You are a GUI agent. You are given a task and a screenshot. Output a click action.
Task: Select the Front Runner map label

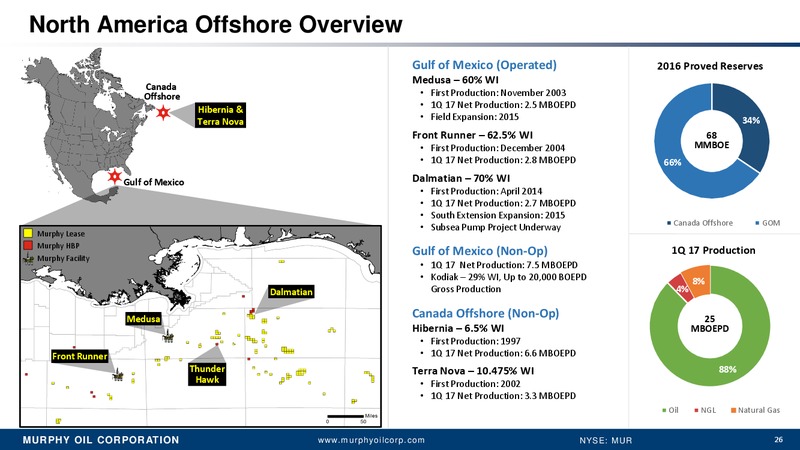click(80, 356)
